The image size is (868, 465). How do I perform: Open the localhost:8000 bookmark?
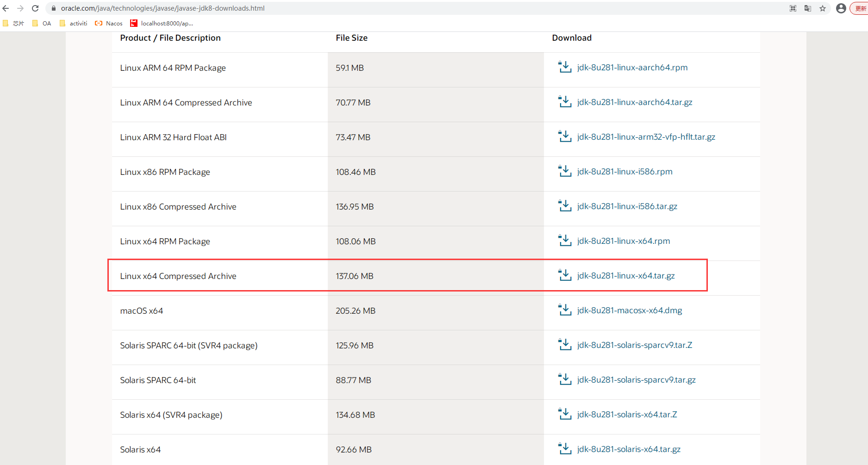click(x=162, y=23)
